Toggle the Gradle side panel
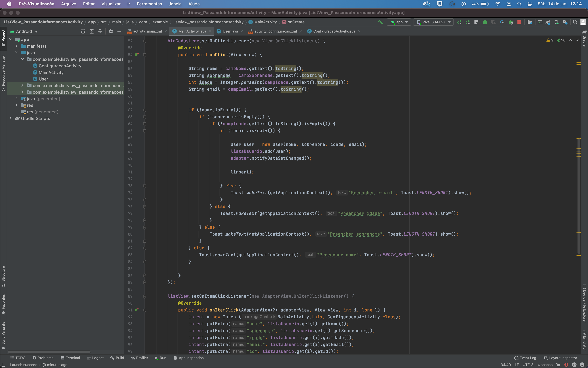The image size is (588, 368). (585, 38)
